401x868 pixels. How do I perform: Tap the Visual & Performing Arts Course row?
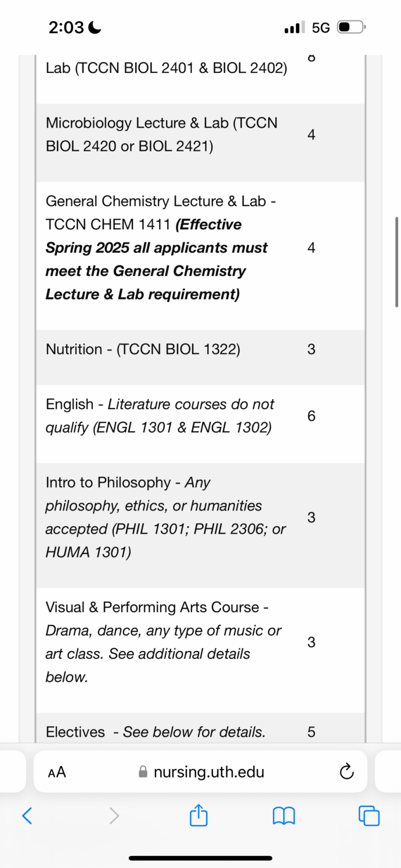pos(200,650)
